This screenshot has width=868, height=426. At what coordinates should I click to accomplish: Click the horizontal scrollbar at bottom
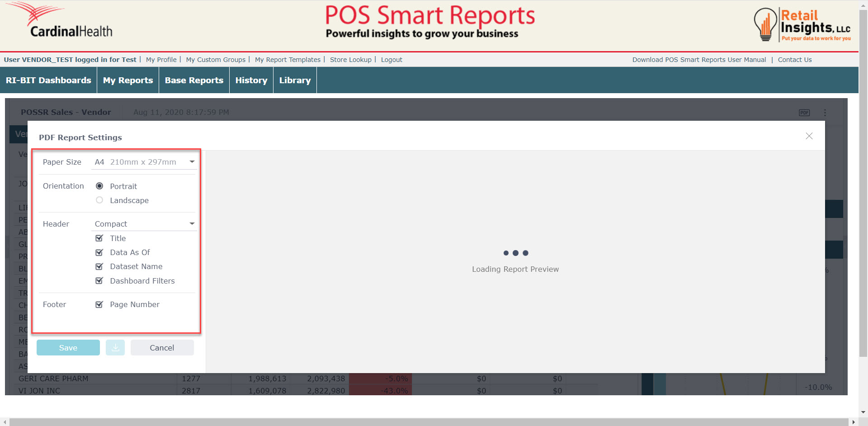(428, 422)
